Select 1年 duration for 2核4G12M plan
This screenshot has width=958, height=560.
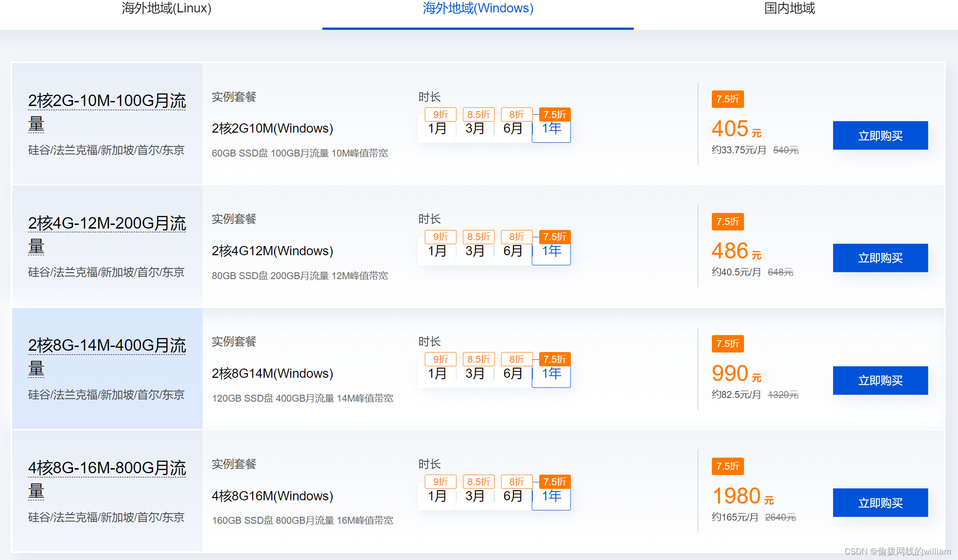tap(551, 251)
